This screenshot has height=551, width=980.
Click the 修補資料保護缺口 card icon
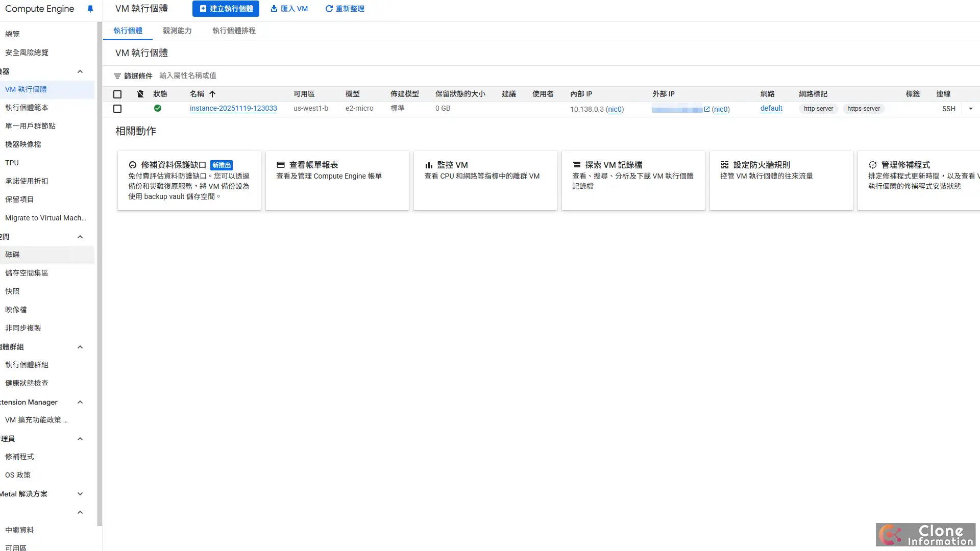133,165
